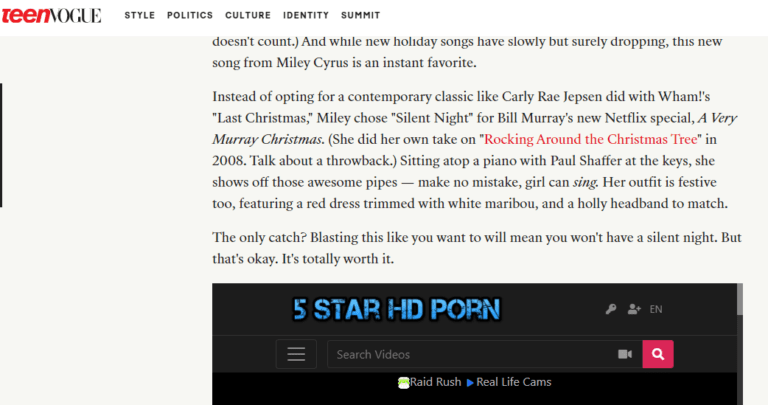Click the key login icon in embed
Viewport: 768px width, 405px height.
611,309
